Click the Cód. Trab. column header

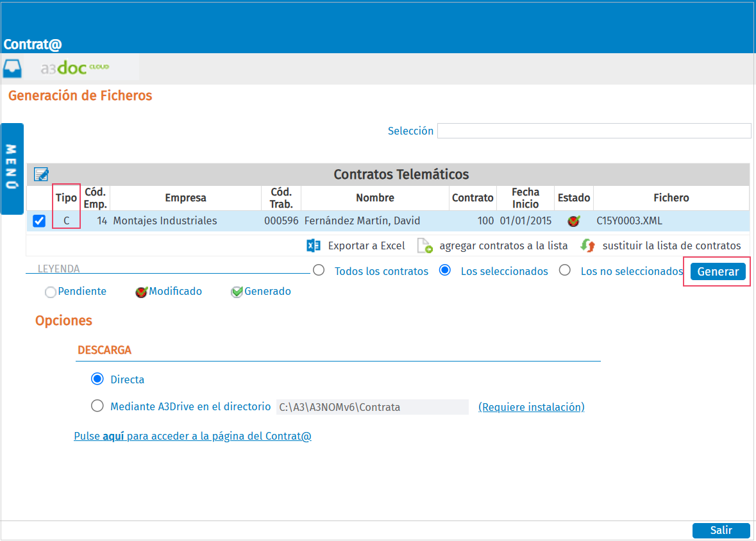(281, 197)
